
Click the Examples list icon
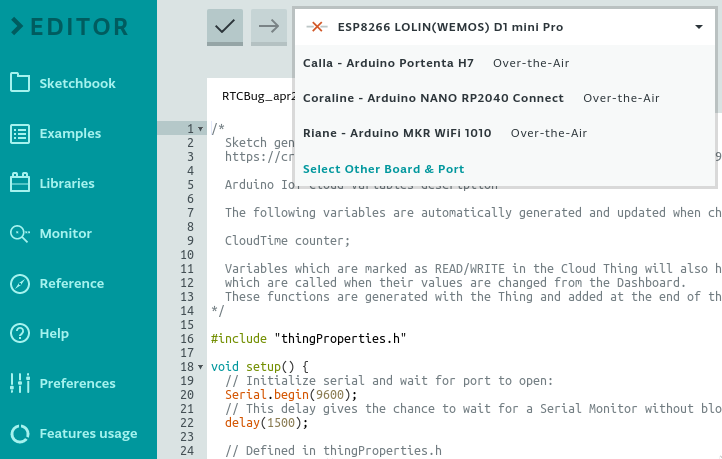pyautogui.click(x=20, y=134)
